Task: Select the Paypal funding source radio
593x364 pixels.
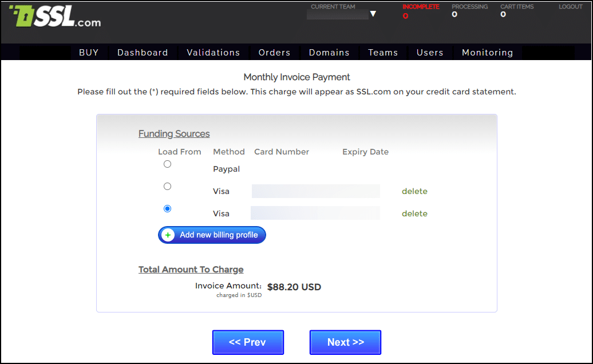Action: coord(167,164)
